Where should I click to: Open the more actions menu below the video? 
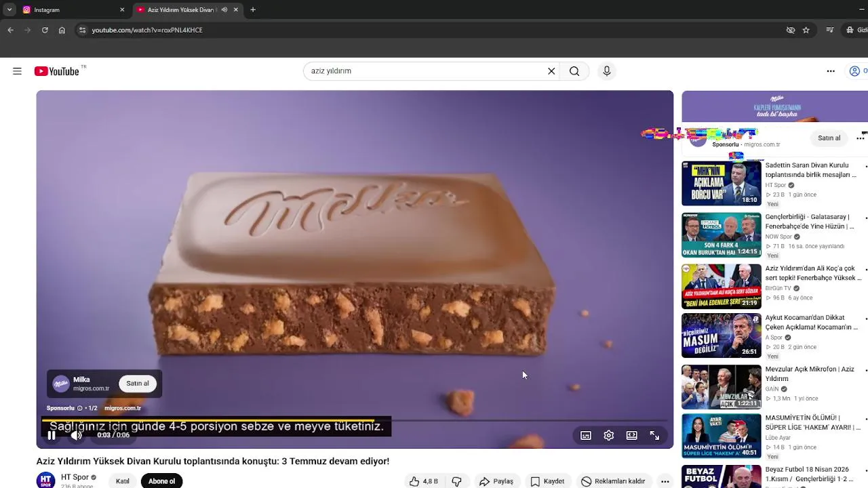(x=665, y=481)
